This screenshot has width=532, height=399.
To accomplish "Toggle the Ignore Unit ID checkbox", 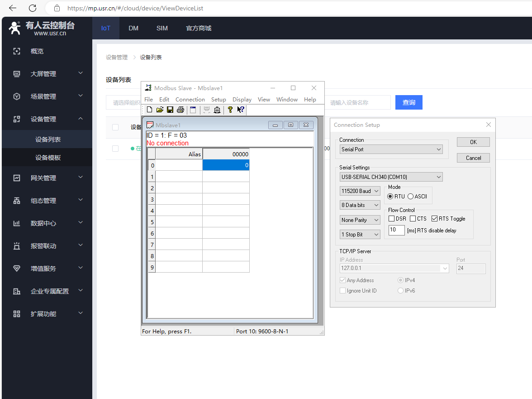I will (343, 291).
